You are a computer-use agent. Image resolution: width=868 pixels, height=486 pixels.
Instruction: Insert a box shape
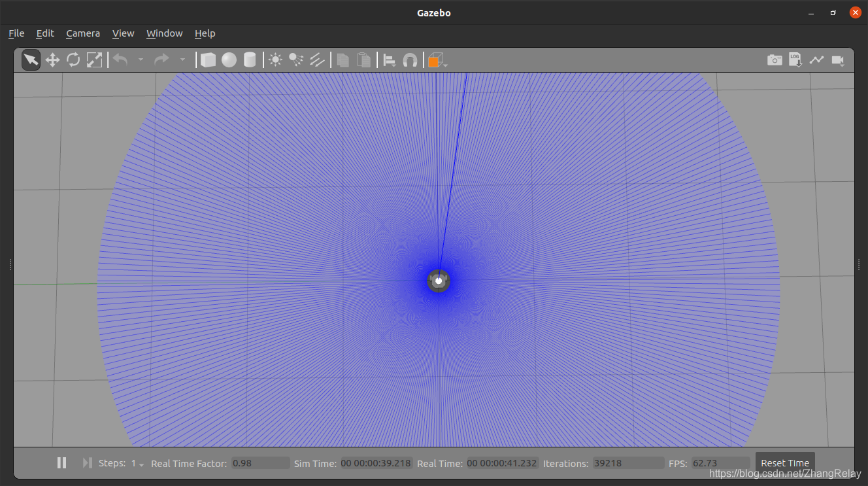208,60
